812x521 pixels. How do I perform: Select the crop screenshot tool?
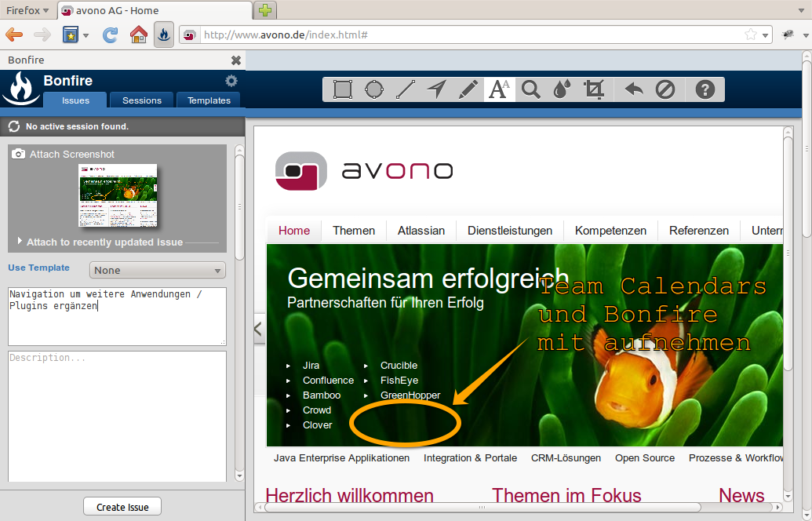click(x=594, y=89)
